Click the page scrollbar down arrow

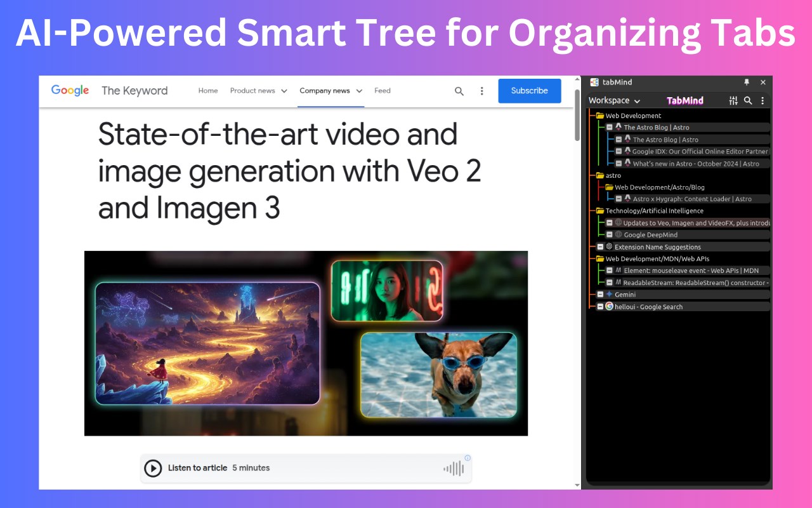click(x=577, y=485)
